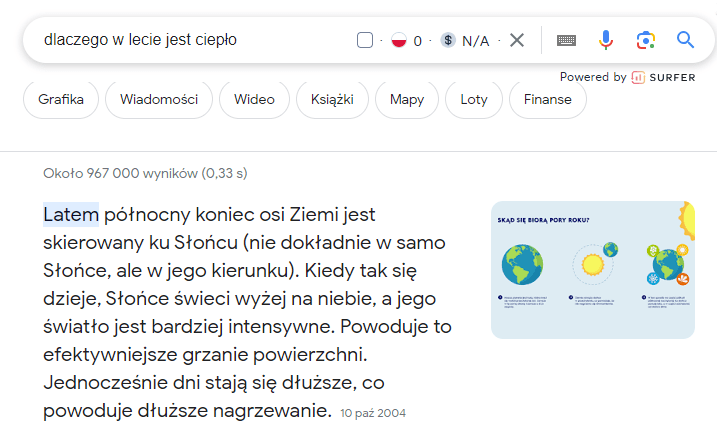Select the Książki filter chip
This screenshot has width=717, height=434.
(332, 99)
